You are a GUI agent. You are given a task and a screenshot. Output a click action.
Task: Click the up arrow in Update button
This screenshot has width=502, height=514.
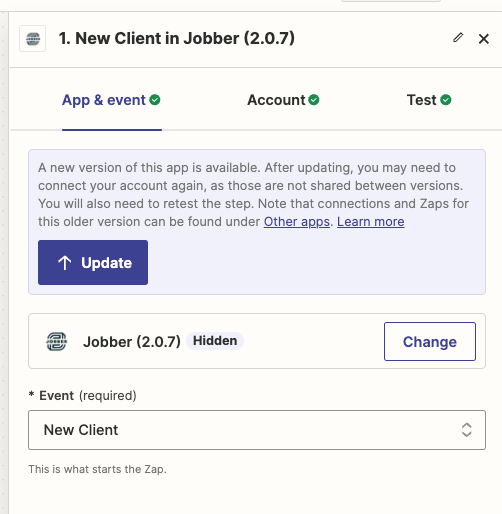click(65, 263)
